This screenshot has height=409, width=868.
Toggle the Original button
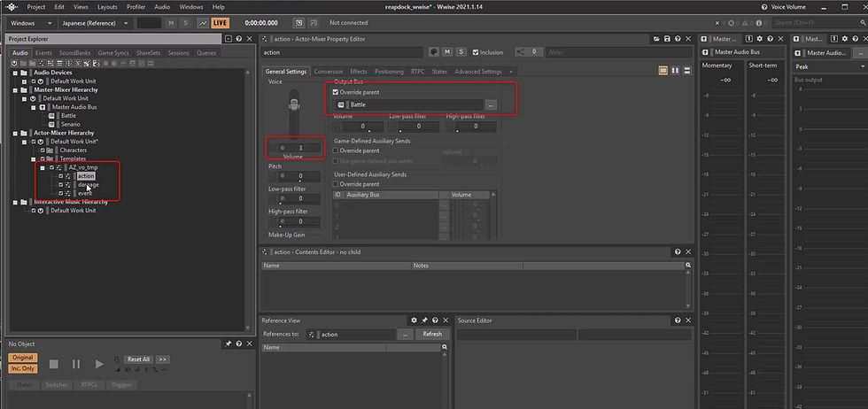point(23,358)
